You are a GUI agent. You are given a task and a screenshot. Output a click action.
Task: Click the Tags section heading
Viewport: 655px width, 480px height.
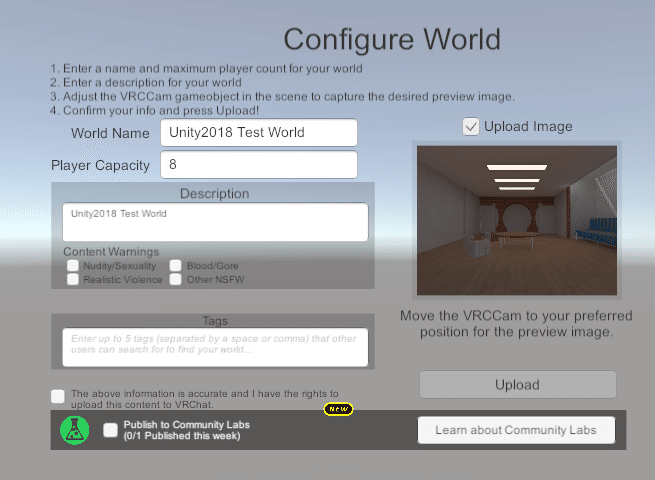(215, 321)
